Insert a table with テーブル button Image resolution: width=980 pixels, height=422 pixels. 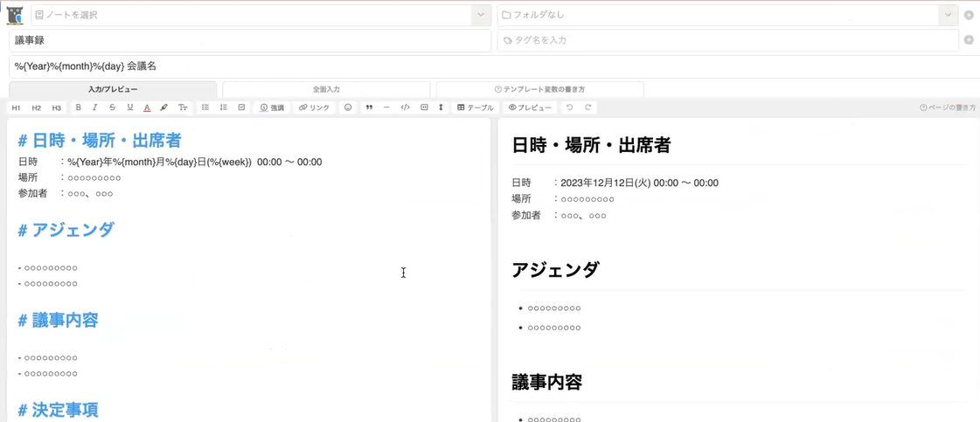click(475, 107)
